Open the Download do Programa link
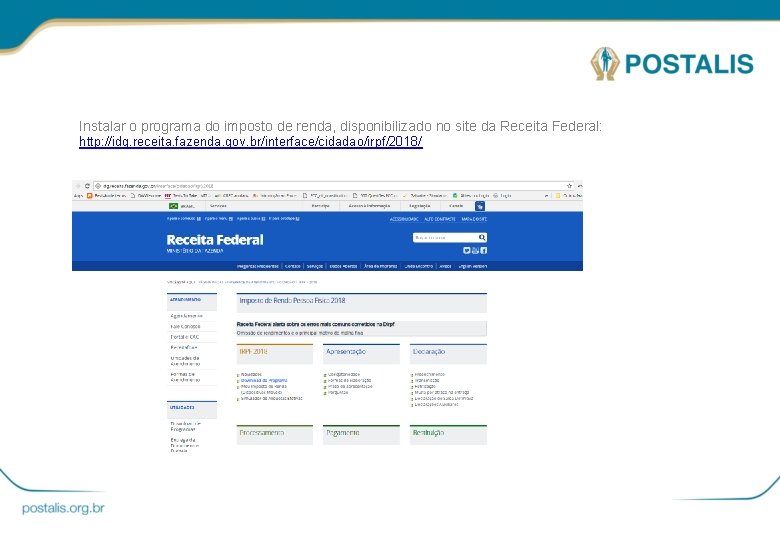This screenshot has height=540, width=780. pyautogui.click(x=264, y=380)
